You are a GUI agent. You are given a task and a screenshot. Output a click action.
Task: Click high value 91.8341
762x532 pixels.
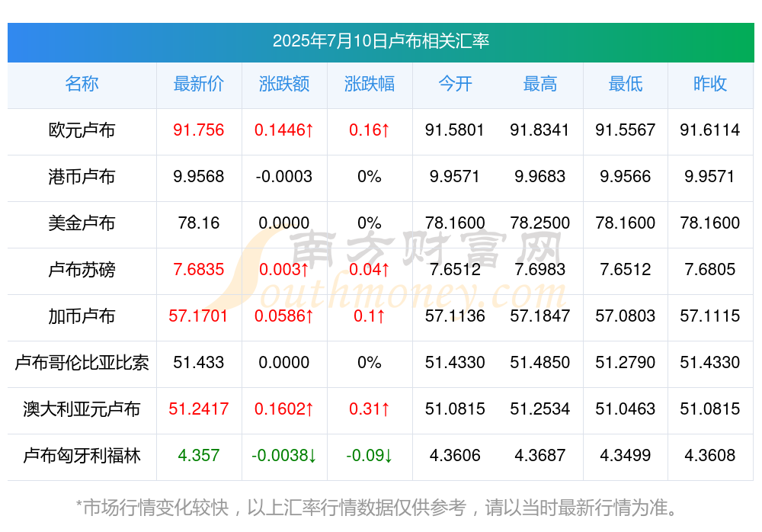click(540, 130)
